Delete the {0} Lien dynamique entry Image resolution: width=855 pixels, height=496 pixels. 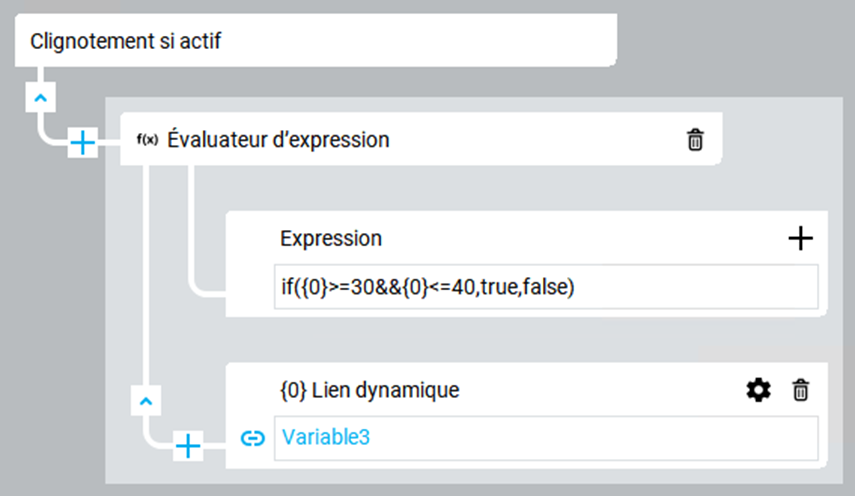800,390
